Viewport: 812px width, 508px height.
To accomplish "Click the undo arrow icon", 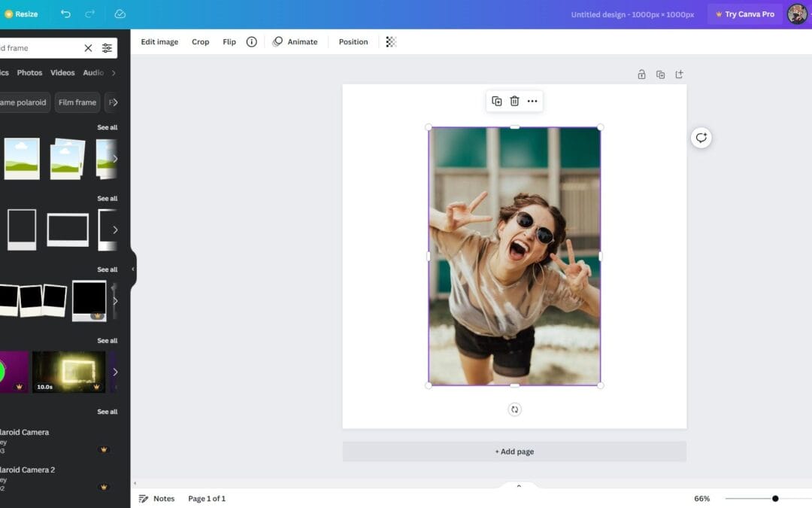I will (65, 14).
